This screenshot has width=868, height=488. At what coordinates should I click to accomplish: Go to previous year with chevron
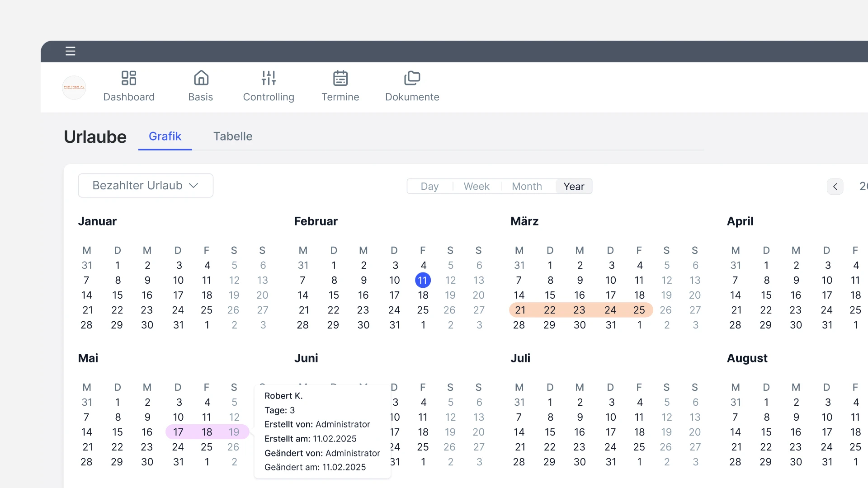tap(835, 186)
